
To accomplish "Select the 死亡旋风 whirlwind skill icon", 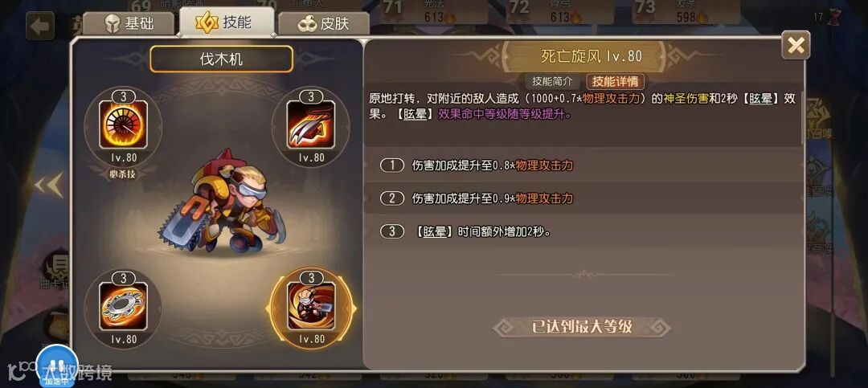I will 311,306.
